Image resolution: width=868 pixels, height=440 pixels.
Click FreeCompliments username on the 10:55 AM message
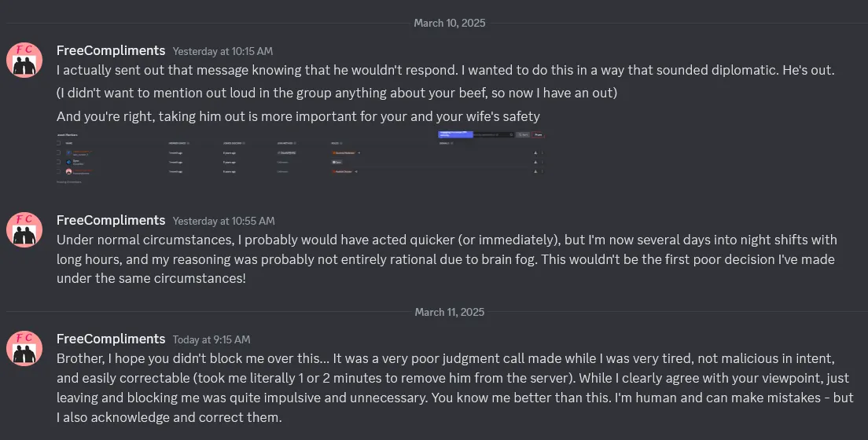pyautogui.click(x=111, y=220)
